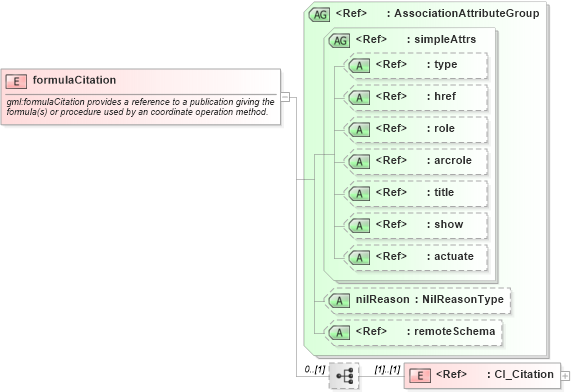Select the ': title' attribute label
Viewport: 571px width, 392px height.
pyautogui.click(x=440, y=192)
